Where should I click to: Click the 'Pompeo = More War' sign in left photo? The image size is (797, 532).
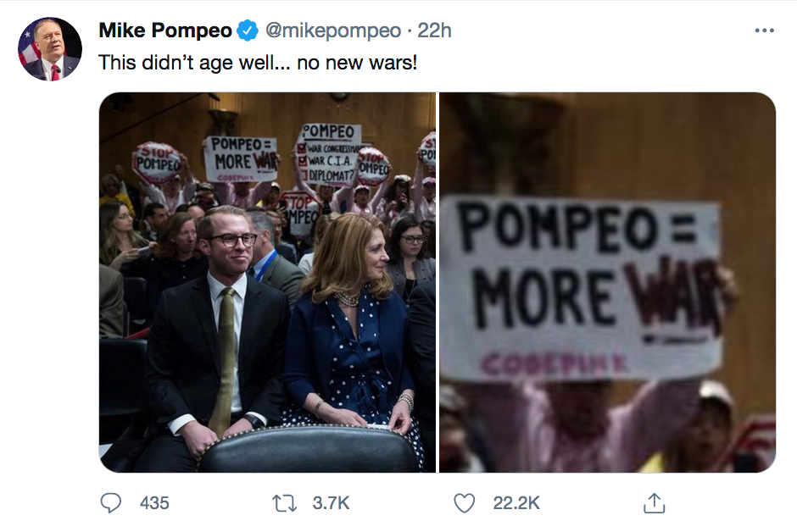241,159
